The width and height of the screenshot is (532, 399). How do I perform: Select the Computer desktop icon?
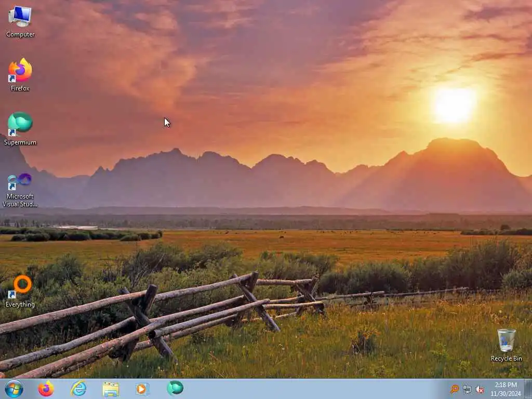point(20,22)
